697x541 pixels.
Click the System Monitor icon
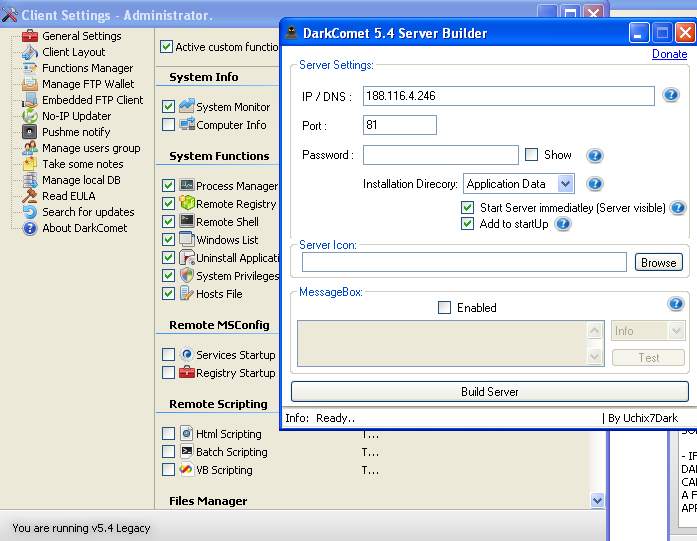pyautogui.click(x=187, y=106)
